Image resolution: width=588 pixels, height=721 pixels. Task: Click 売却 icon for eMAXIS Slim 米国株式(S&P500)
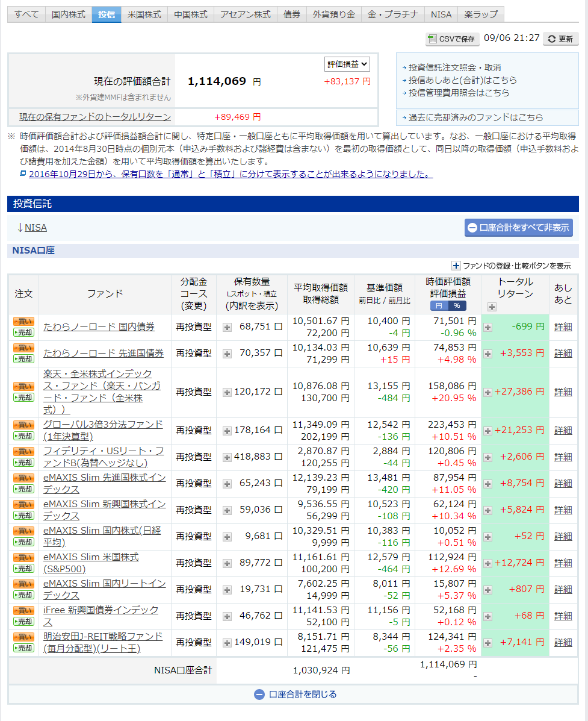[23, 569]
